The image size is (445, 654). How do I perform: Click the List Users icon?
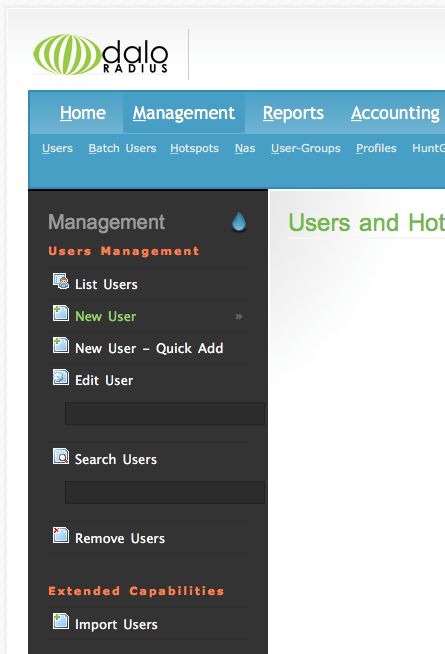tap(61, 282)
